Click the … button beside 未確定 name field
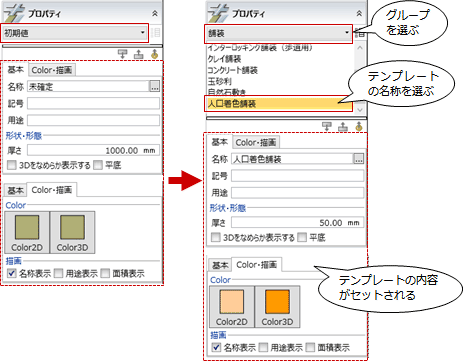This screenshot has width=464, height=363. pos(154,86)
